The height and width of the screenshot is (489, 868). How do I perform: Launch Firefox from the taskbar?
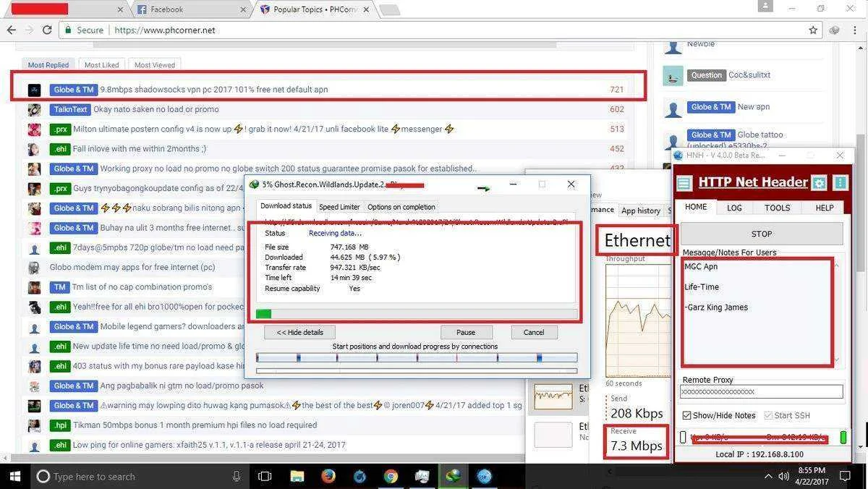[x=328, y=476]
